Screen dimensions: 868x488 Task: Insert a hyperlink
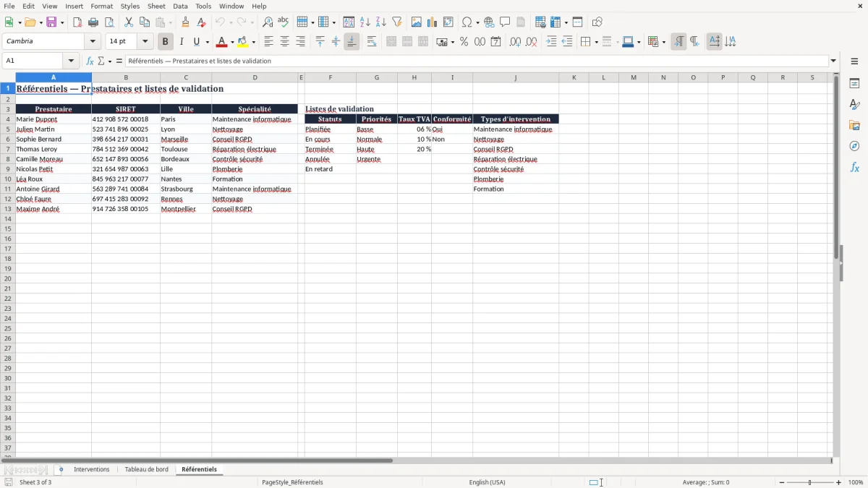pyautogui.click(x=489, y=22)
